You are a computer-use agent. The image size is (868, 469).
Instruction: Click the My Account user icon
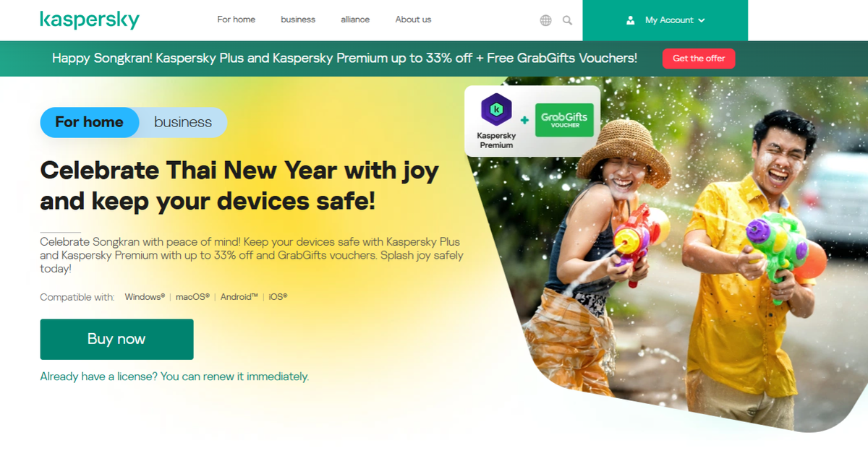[x=631, y=20]
